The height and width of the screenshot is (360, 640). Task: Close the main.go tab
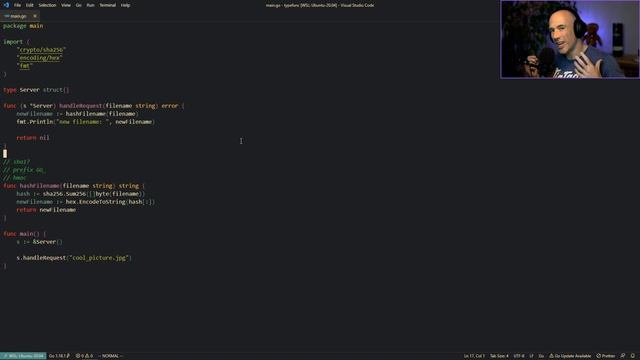(35, 16)
